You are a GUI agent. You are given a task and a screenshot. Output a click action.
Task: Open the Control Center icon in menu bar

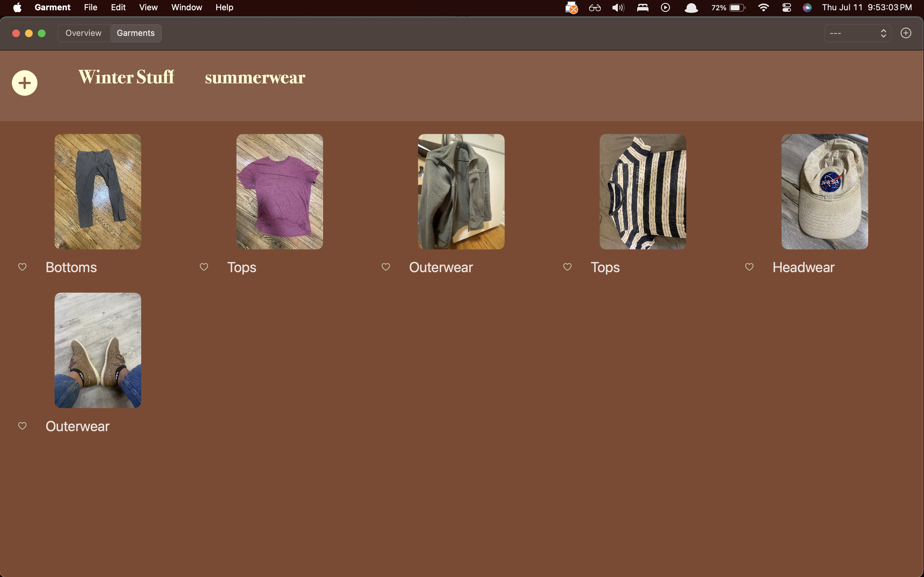point(786,8)
